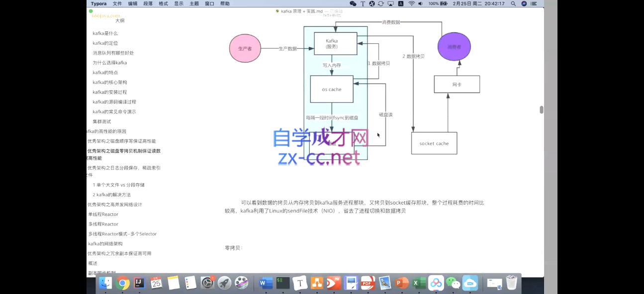Activate Siri from the menu bar
644x294 pixels.
click(x=524, y=3)
